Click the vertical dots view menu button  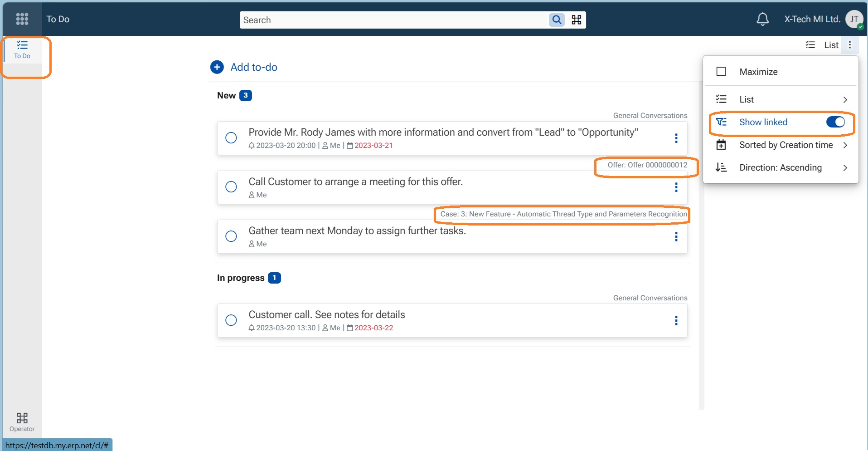pyautogui.click(x=850, y=45)
